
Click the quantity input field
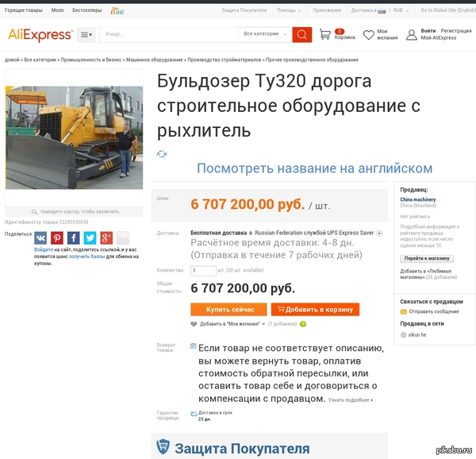point(203,270)
